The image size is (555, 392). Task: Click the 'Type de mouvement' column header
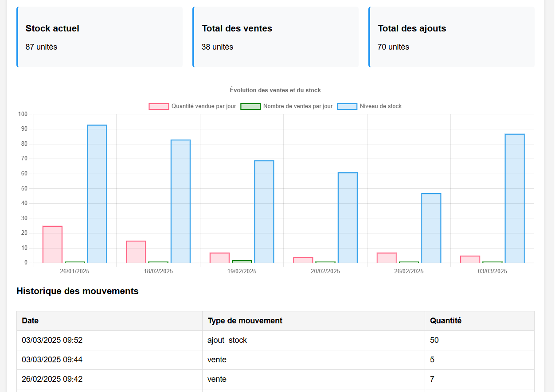tap(245, 321)
